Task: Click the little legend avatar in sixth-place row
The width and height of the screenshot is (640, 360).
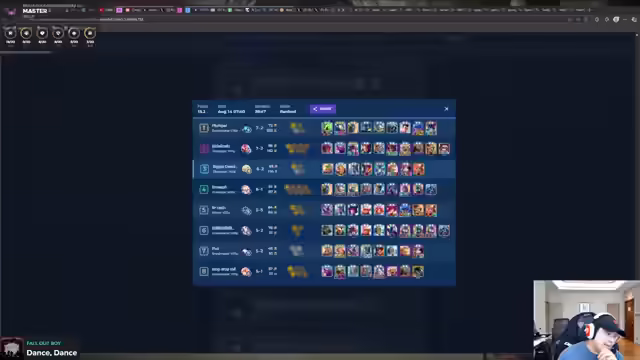Action: [246, 231]
